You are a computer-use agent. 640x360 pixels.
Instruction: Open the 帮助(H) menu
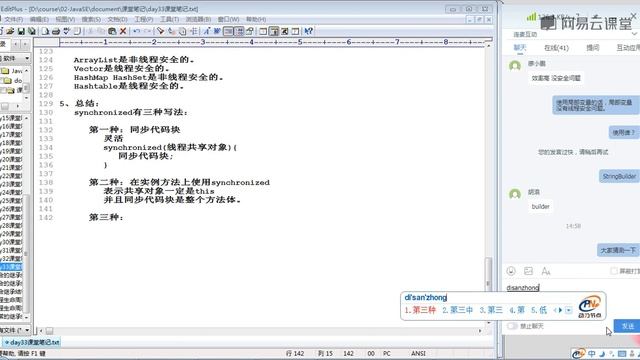coord(256,19)
